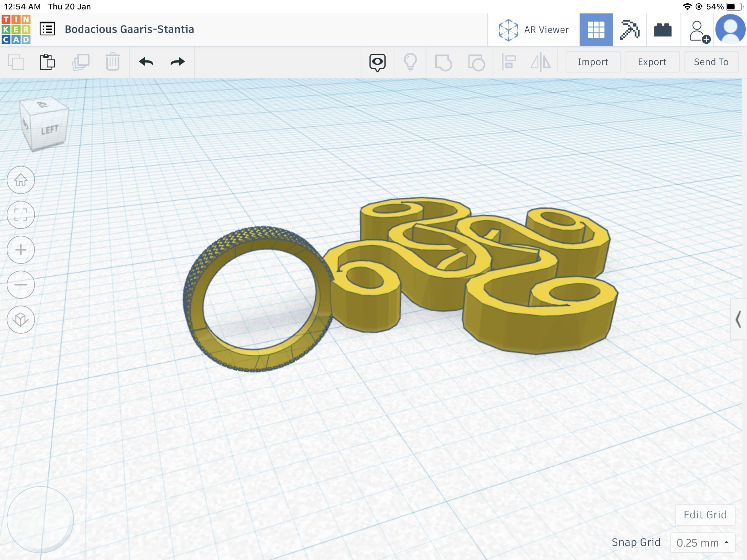Toggle the notes visibility eye icon
This screenshot has height=560, width=747.
coord(377,62)
